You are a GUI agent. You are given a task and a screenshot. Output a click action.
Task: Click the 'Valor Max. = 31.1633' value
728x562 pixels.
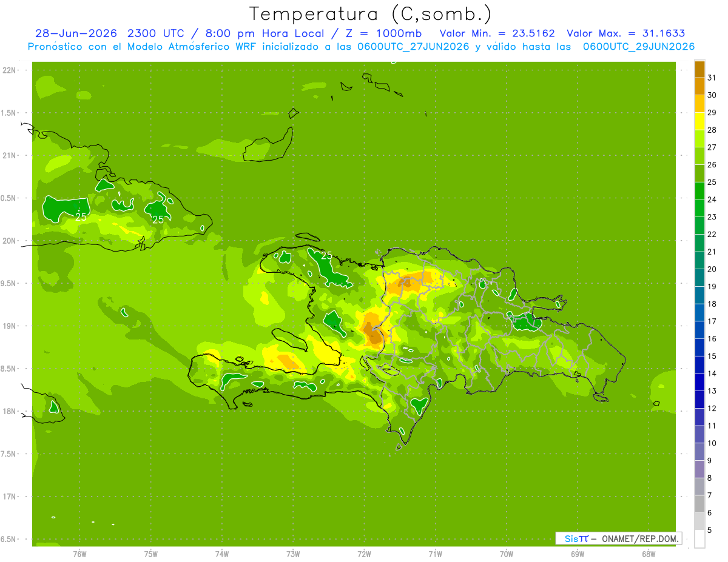625,33
